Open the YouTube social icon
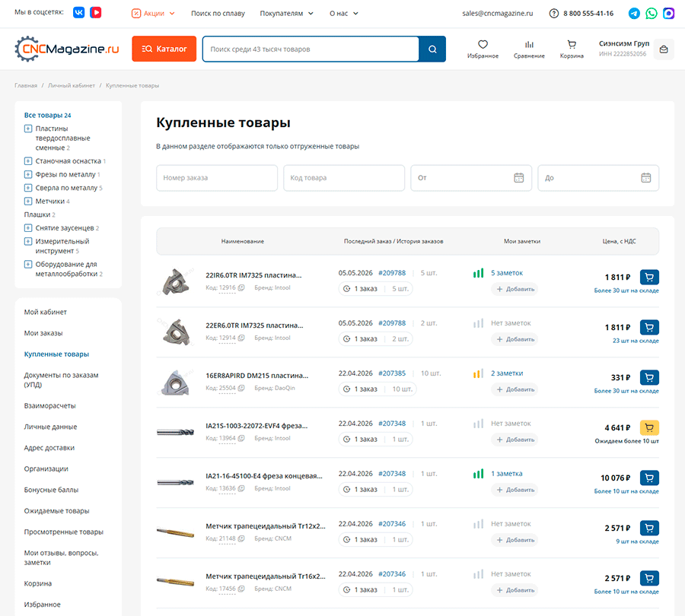 96,13
